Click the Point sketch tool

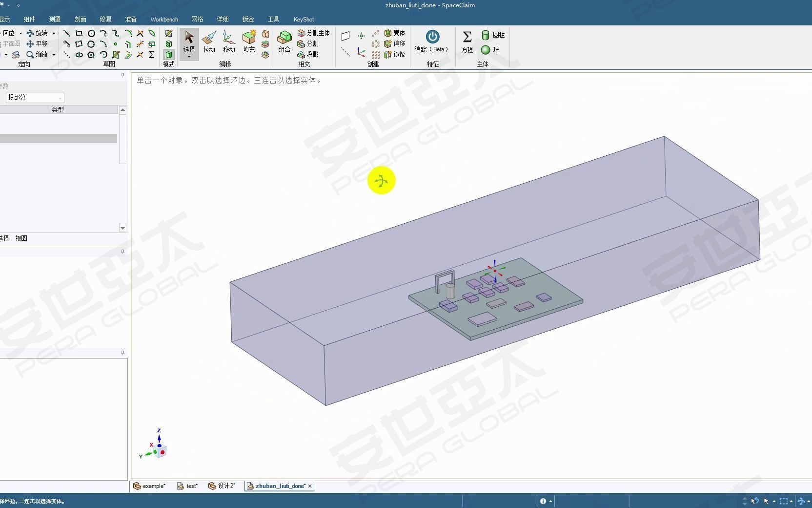116,44
